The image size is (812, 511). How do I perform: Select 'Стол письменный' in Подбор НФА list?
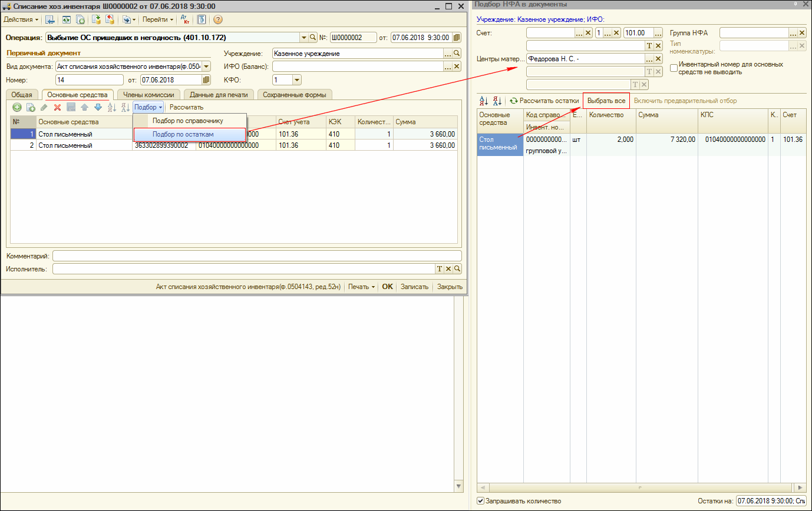[x=500, y=144]
